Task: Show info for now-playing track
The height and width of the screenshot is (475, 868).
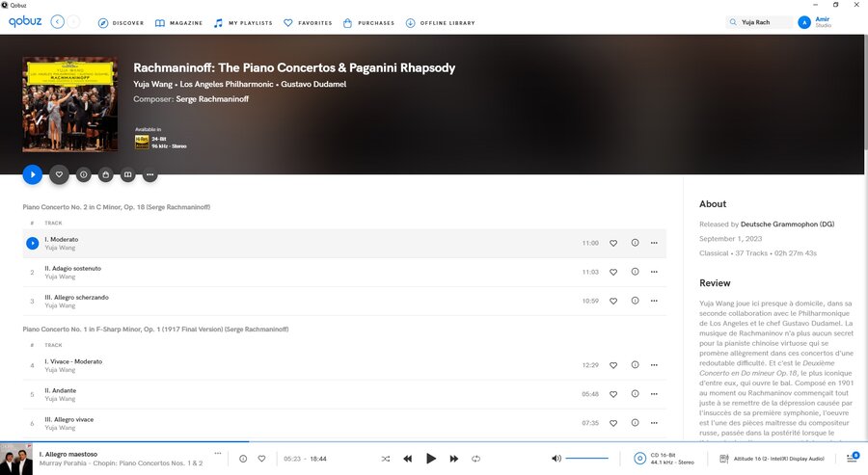Action: click(243, 459)
